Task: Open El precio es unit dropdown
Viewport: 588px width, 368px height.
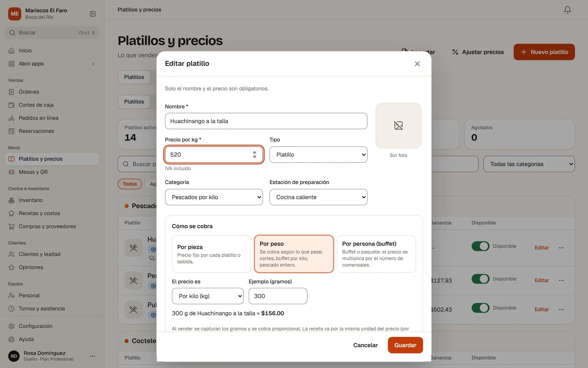Action: click(x=208, y=296)
